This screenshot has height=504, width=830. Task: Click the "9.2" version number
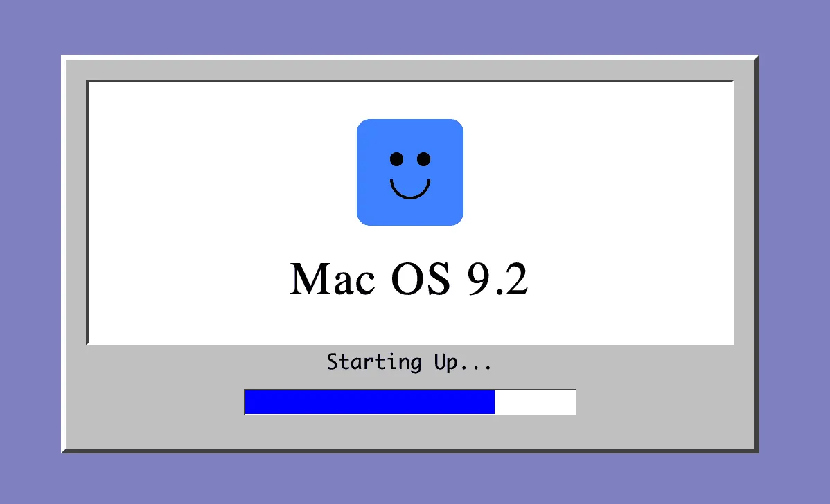tap(497, 279)
